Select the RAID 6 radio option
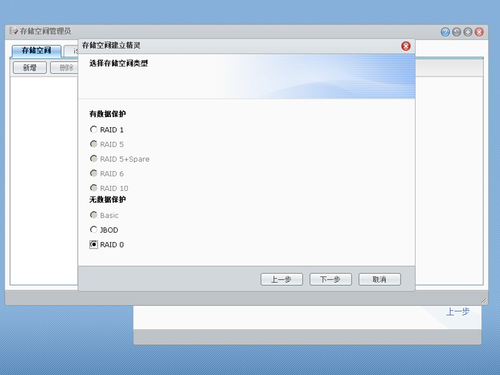 (94, 173)
